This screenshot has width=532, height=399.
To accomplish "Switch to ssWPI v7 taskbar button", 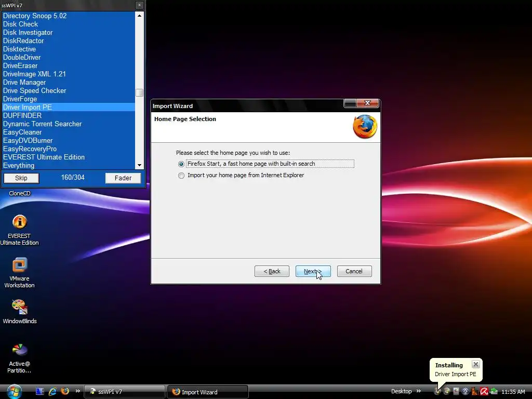I will pyautogui.click(x=124, y=392).
